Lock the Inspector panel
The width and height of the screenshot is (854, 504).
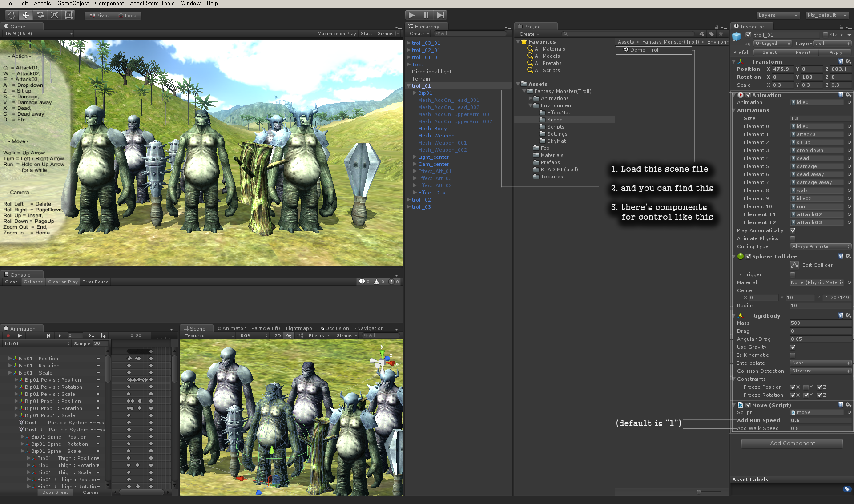[841, 27]
